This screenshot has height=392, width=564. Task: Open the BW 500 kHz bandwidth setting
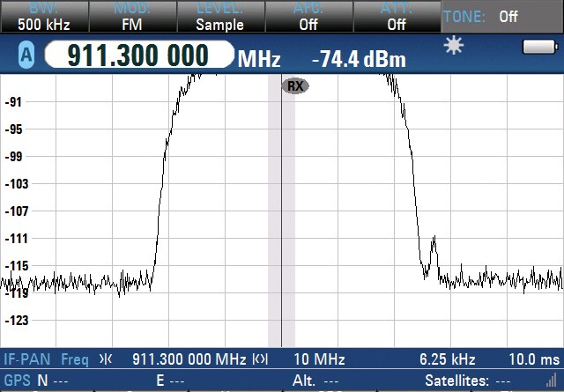coord(44,17)
